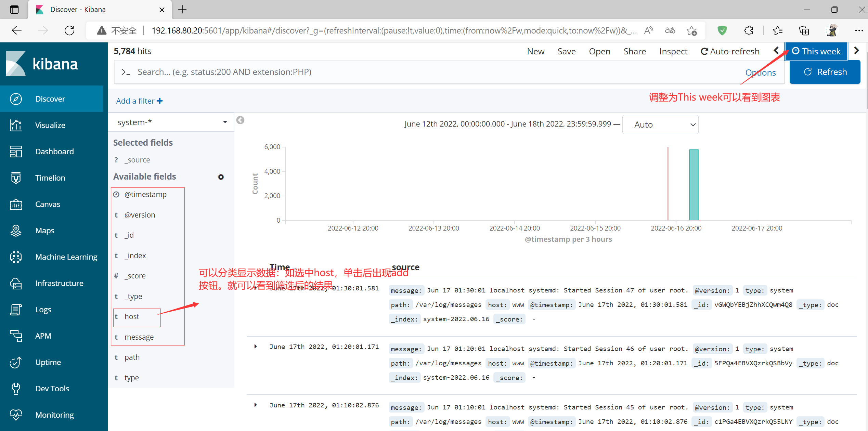Open a new browser tab

pos(182,9)
